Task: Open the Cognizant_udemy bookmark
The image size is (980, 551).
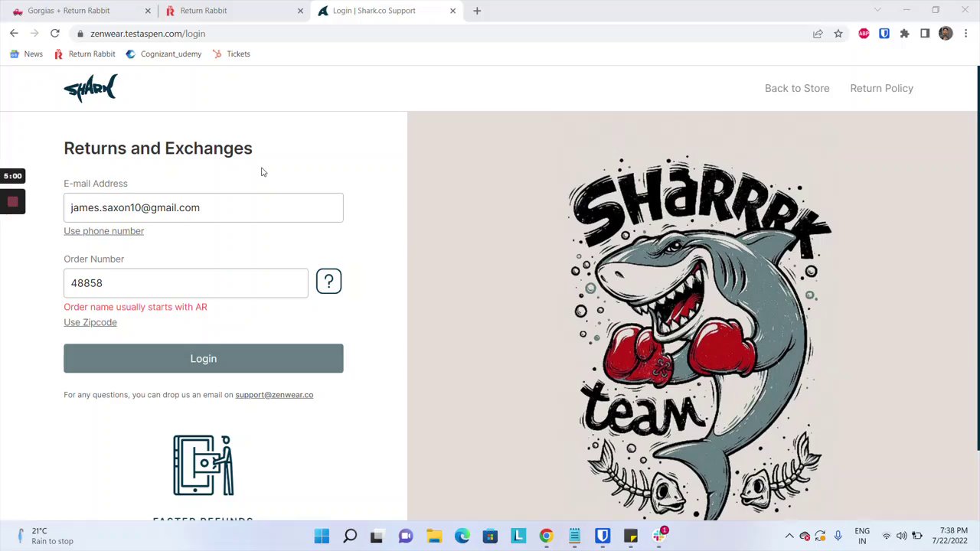Action: click(163, 54)
